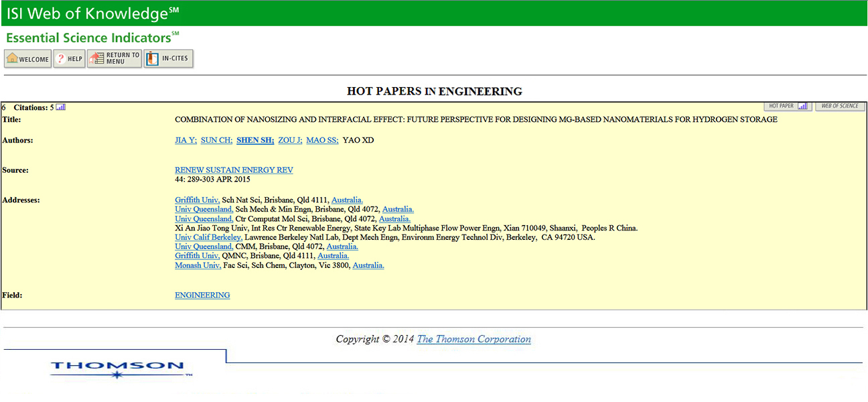Click Australia link in the CMM address
Screen dimensions: 868x402
[342, 247]
